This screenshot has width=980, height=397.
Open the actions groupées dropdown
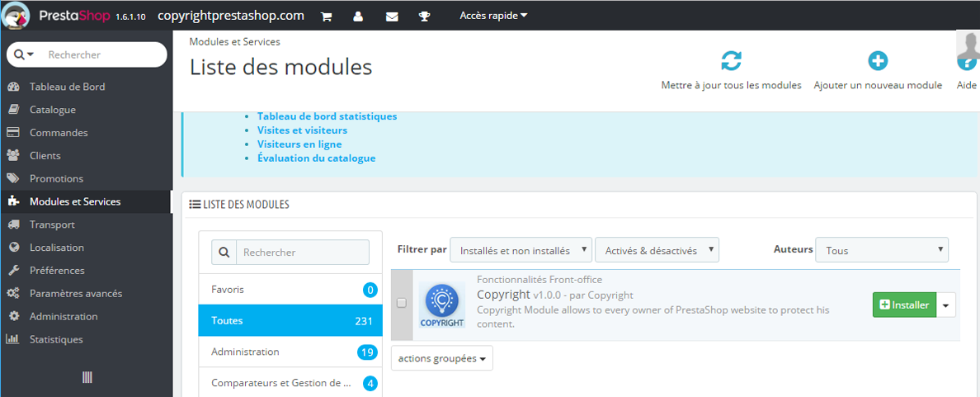(x=442, y=358)
